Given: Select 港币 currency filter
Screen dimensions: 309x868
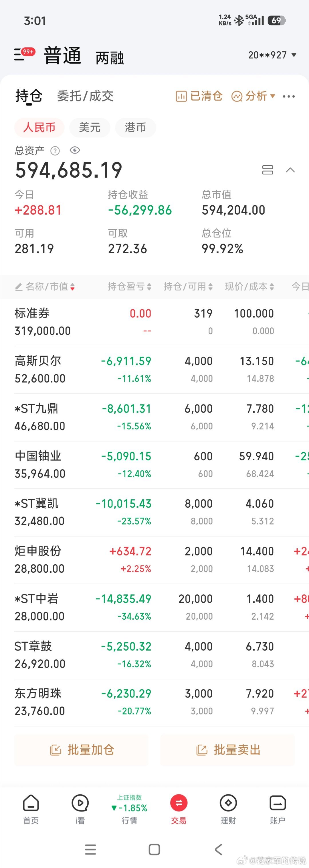Looking at the screenshot, I should click(x=135, y=127).
